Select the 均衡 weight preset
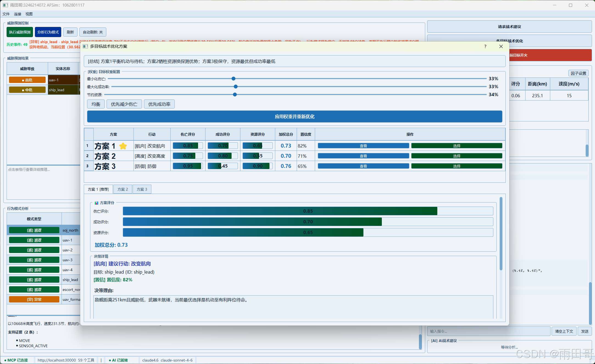The width and height of the screenshot is (595, 364). [x=96, y=104]
